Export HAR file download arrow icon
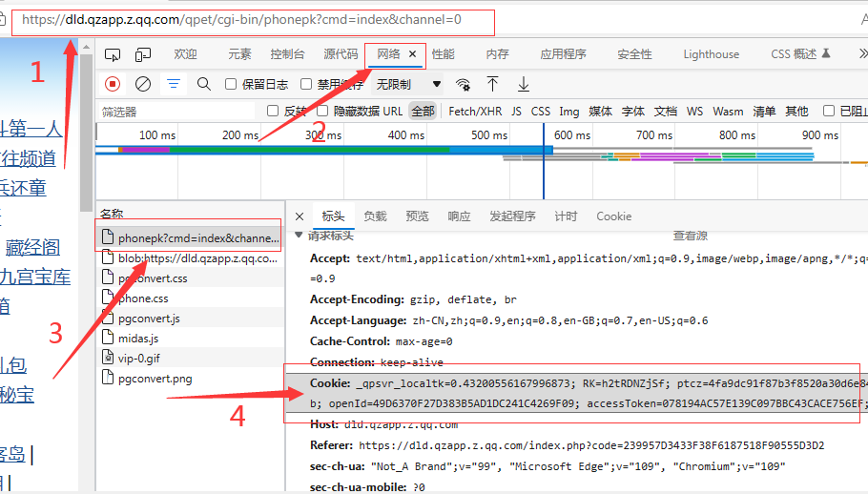868x494 pixels. (523, 84)
